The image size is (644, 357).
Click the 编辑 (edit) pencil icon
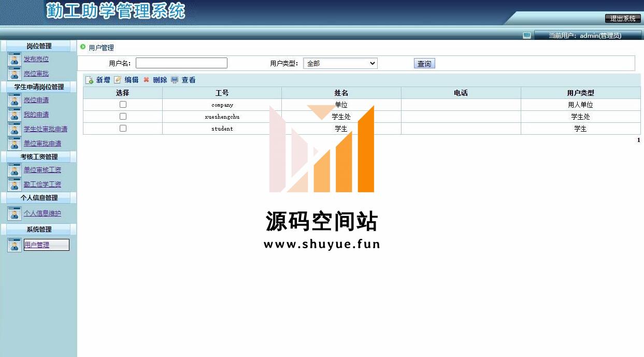pyautogui.click(x=118, y=80)
